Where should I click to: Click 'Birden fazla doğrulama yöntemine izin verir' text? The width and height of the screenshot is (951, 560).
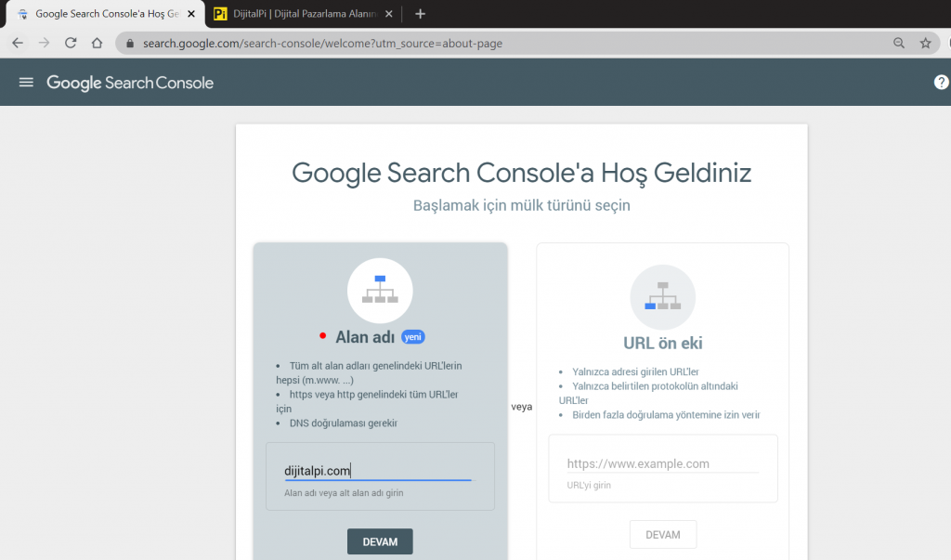coord(666,415)
